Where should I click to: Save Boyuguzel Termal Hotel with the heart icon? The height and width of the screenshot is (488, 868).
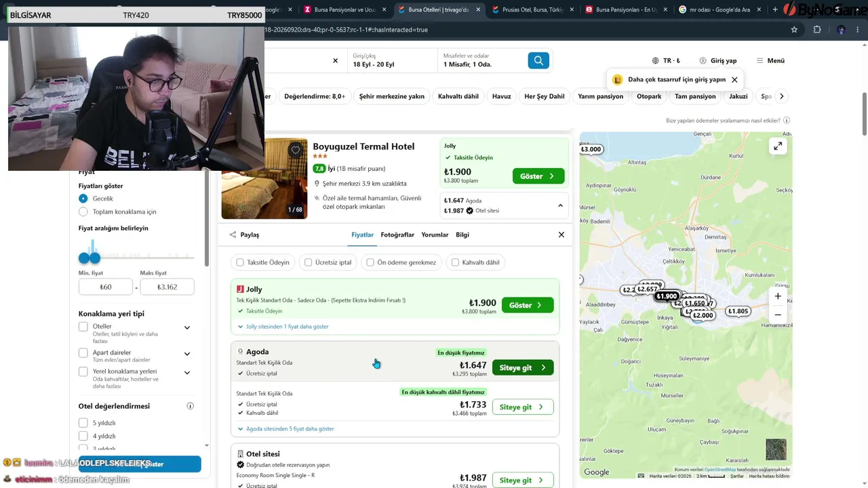point(296,150)
